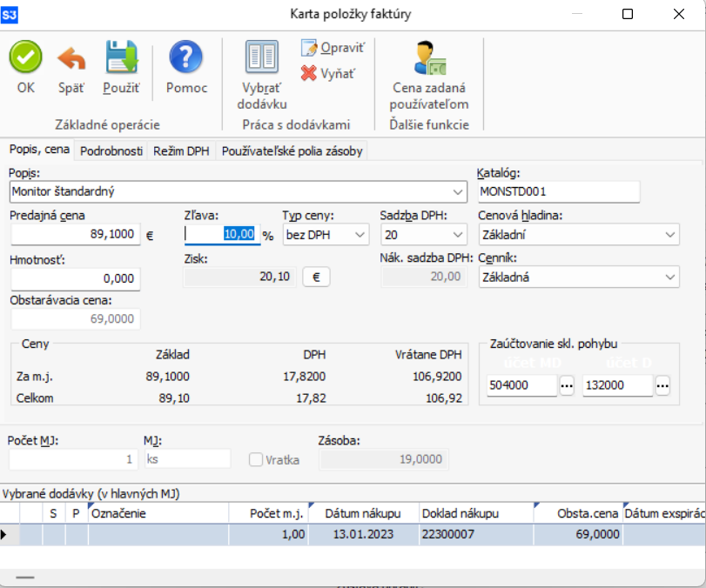Viewport: 706px width, 588px height.
Task: Click into the Predajná cena field
Action: click(x=76, y=234)
